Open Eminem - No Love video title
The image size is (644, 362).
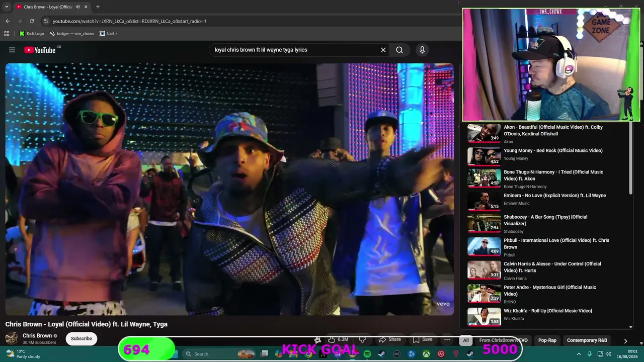point(555,196)
